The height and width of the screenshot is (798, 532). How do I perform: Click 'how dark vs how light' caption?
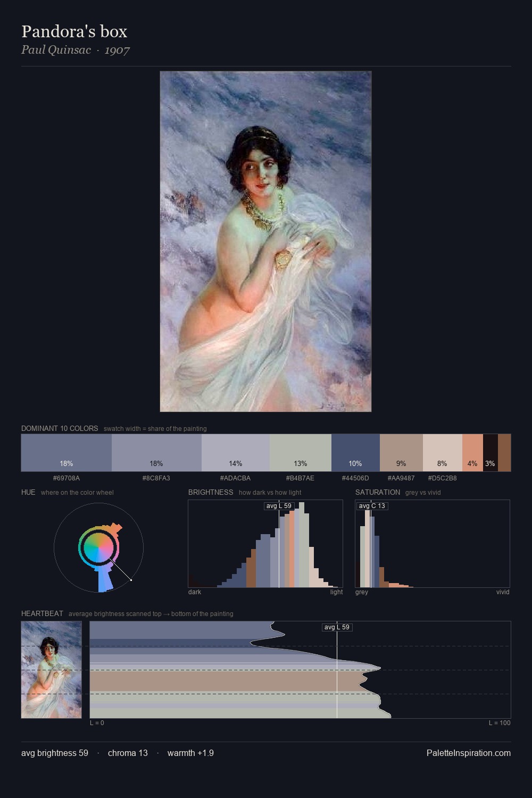pyautogui.click(x=270, y=493)
